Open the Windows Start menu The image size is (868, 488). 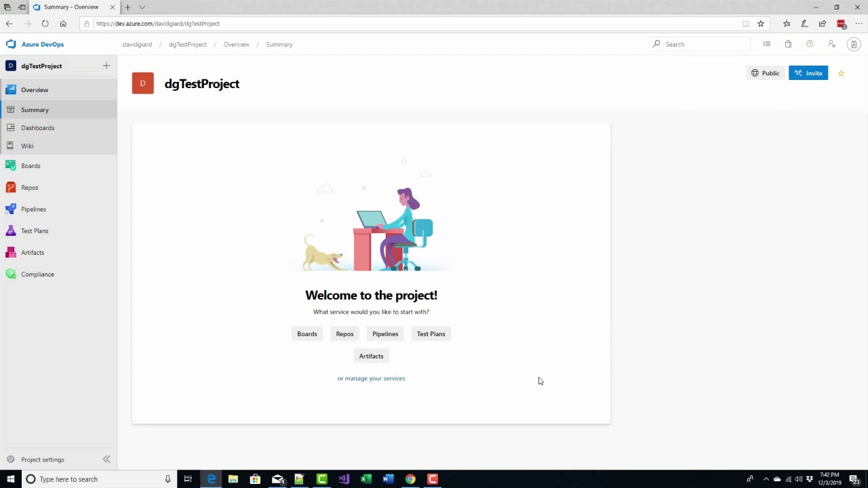pos(10,479)
